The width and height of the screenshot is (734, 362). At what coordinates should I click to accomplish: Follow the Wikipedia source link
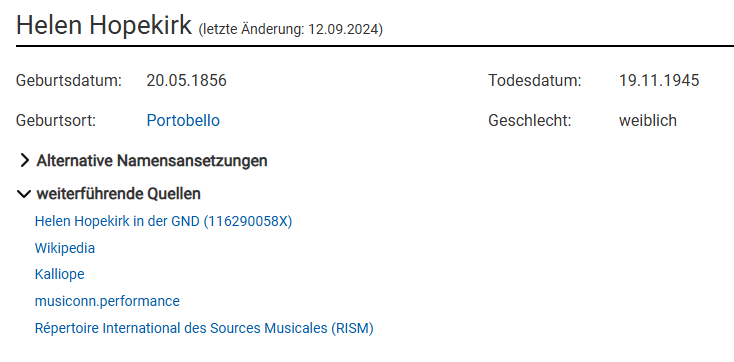(x=65, y=248)
